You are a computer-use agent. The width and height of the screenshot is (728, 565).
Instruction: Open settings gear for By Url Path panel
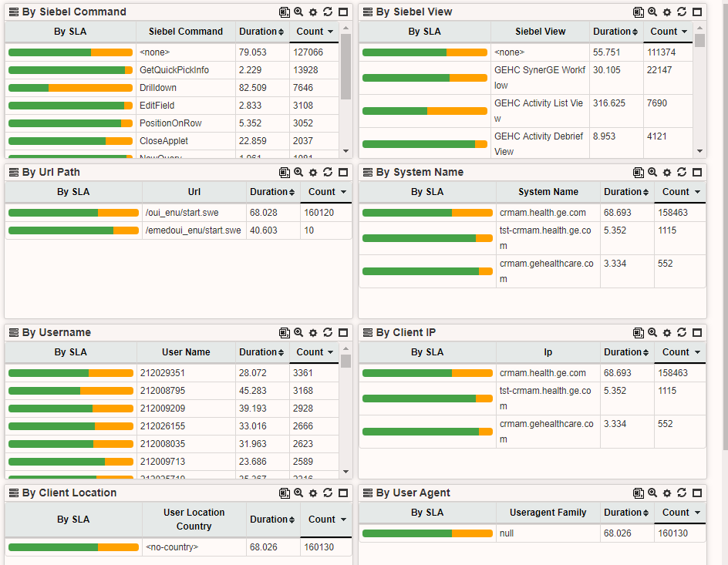click(x=313, y=173)
